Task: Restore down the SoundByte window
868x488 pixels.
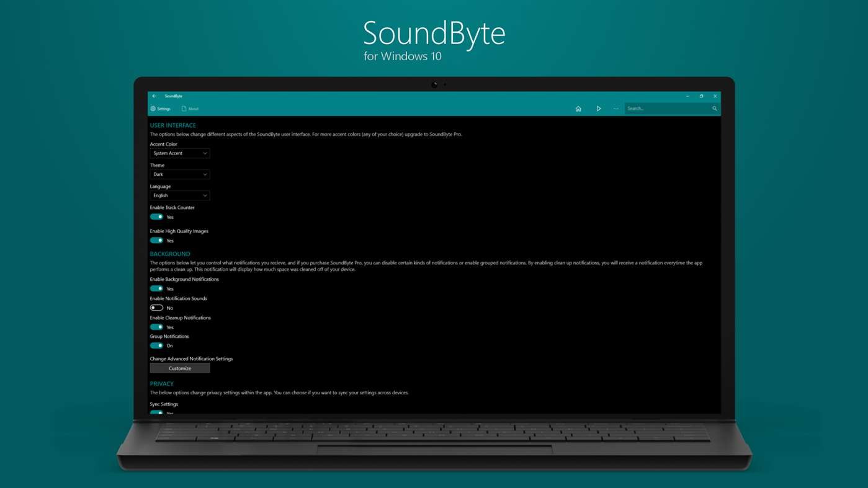Action: coord(701,96)
